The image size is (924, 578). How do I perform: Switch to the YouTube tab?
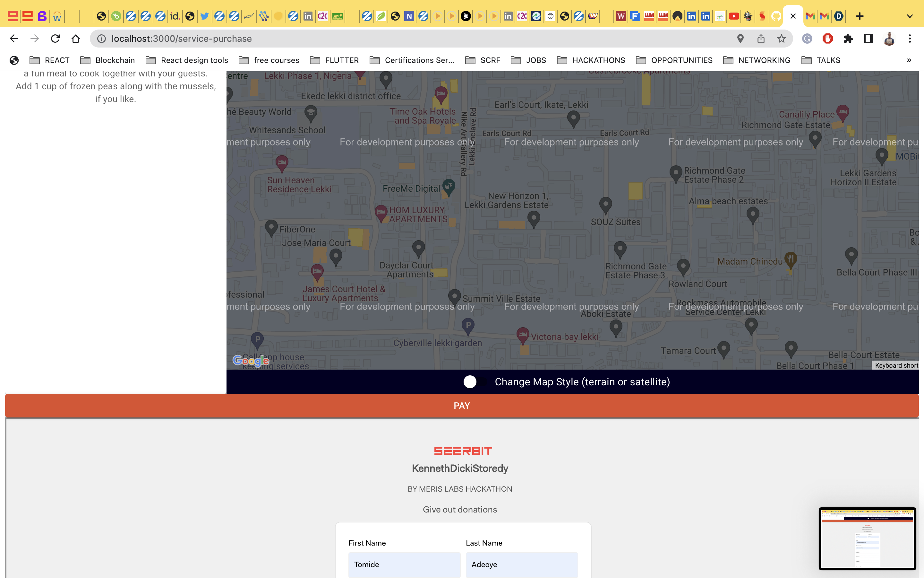tap(733, 16)
